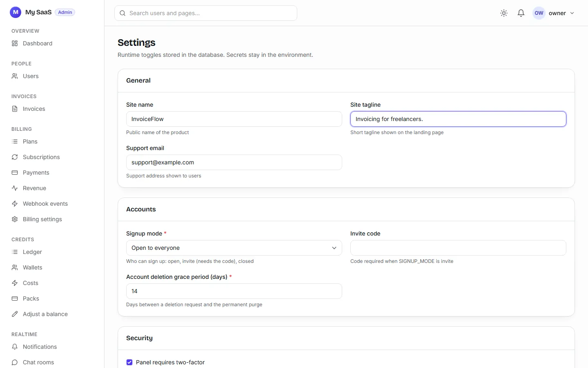Click the My SaaS logo icon

click(x=16, y=12)
